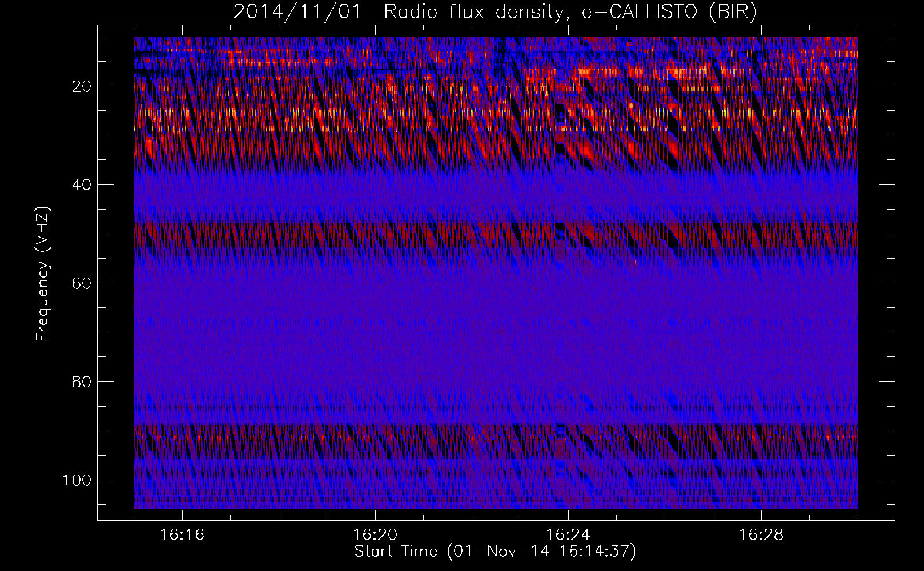
Task: Click the plot title mentioning e-CALLISTO (BIR)
Action: pos(495,12)
